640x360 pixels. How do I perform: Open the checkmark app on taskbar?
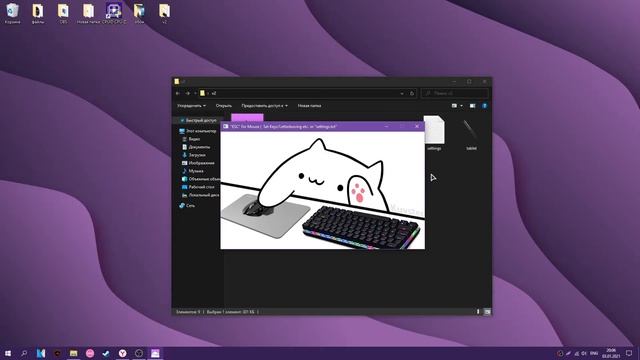pyautogui.click(x=106, y=353)
